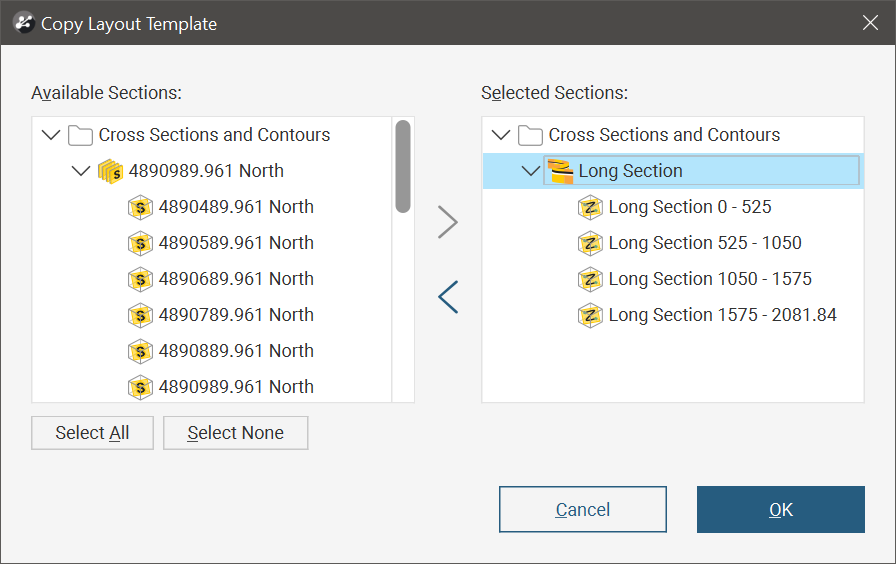Select 4890589.961 North in available list

click(236, 243)
